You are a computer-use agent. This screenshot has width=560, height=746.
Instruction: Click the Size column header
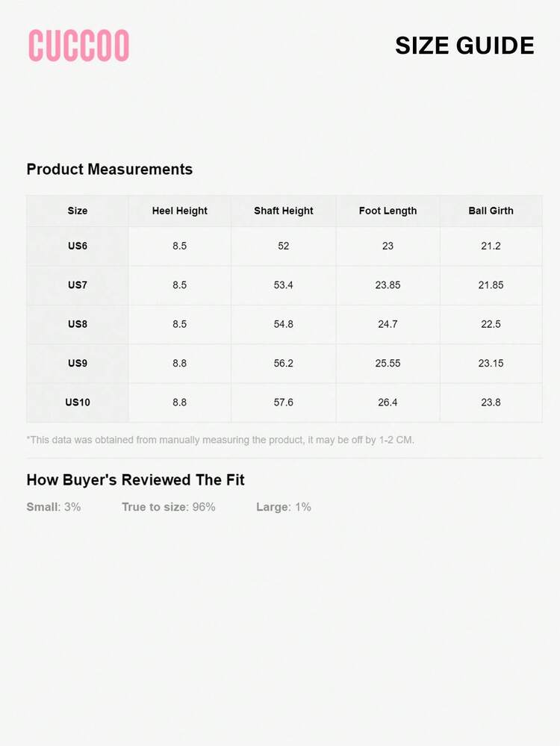coord(78,211)
